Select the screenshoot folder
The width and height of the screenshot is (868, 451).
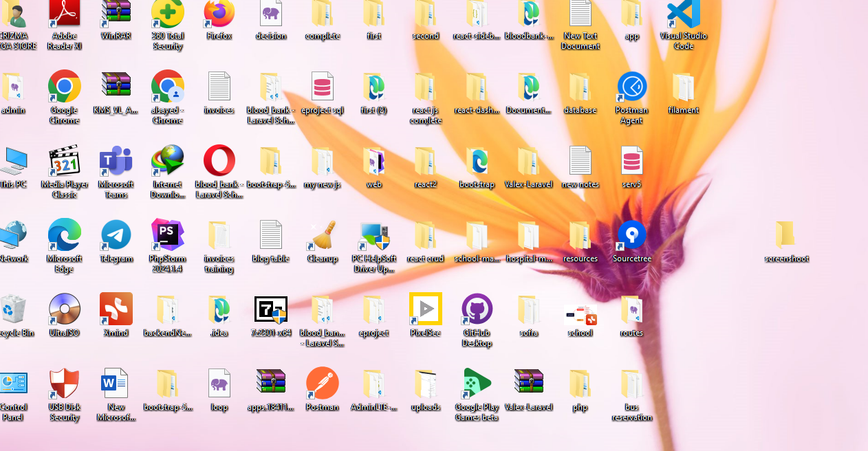[786, 235]
